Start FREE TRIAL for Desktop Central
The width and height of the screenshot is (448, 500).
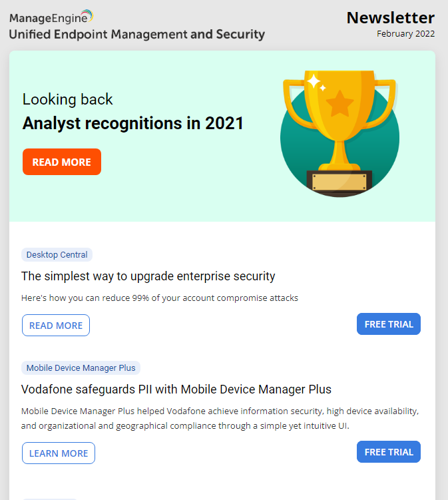click(389, 324)
